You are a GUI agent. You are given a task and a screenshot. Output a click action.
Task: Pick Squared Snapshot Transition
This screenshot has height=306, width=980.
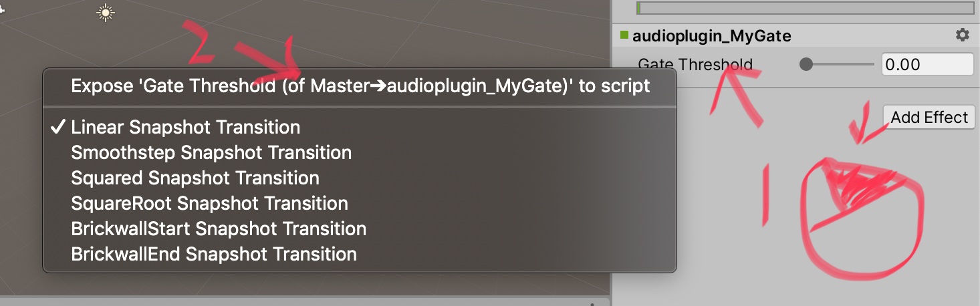click(x=195, y=178)
